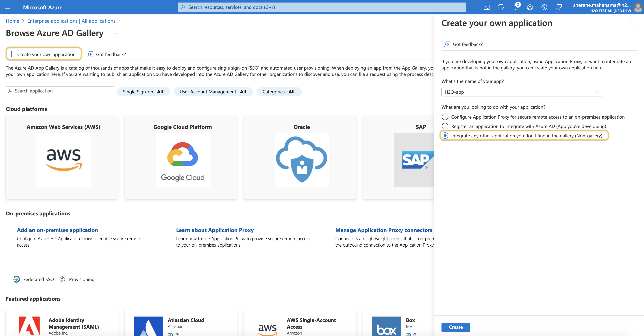Click the Google Cloud logo tile
The width and height of the screenshot is (644, 336).
[182, 160]
